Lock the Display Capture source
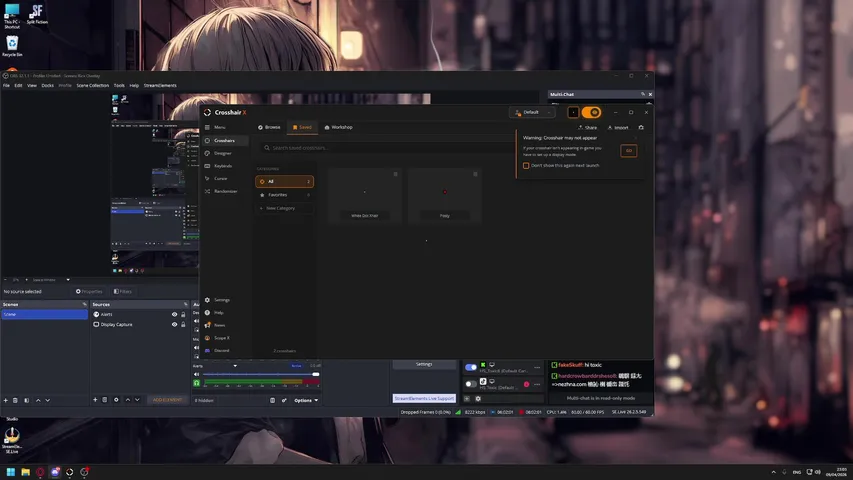The height and width of the screenshot is (480, 853). pyautogui.click(x=183, y=324)
